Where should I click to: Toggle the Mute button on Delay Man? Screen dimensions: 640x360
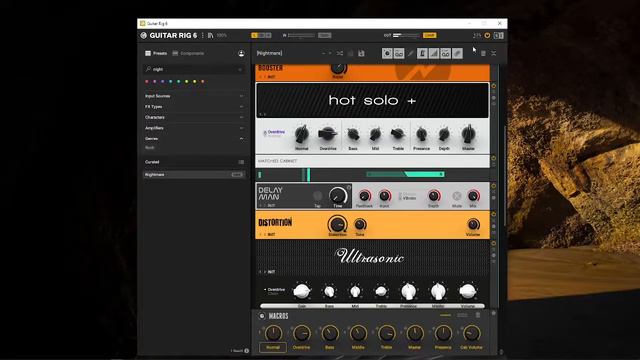(x=457, y=196)
